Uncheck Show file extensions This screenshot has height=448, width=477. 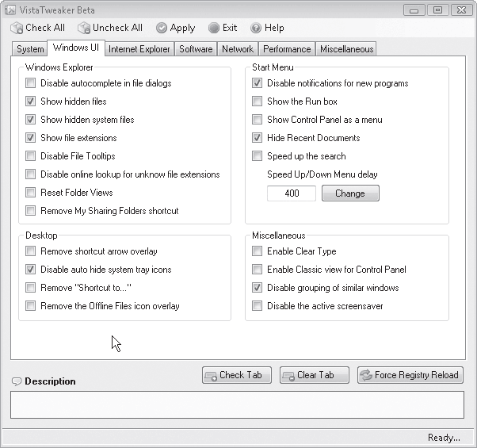[x=30, y=138]
